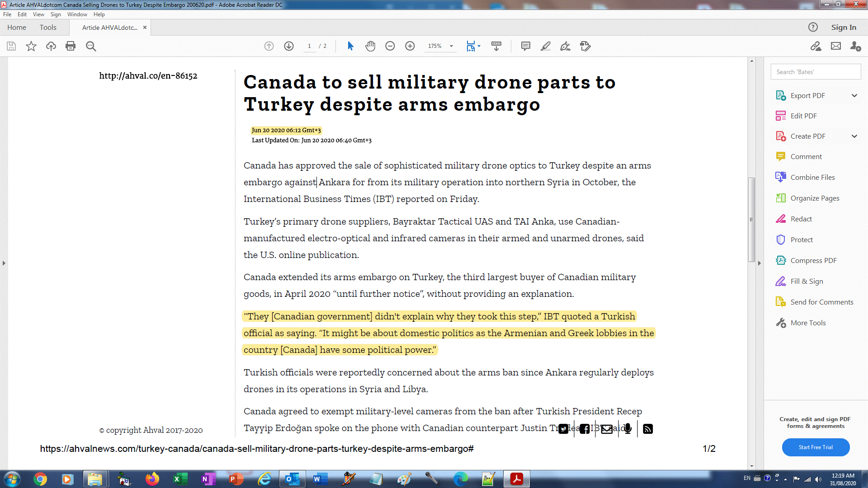This screenshot has width=868, height=488.
Task: Print the document with printer icon
Action: coord(71,46)
